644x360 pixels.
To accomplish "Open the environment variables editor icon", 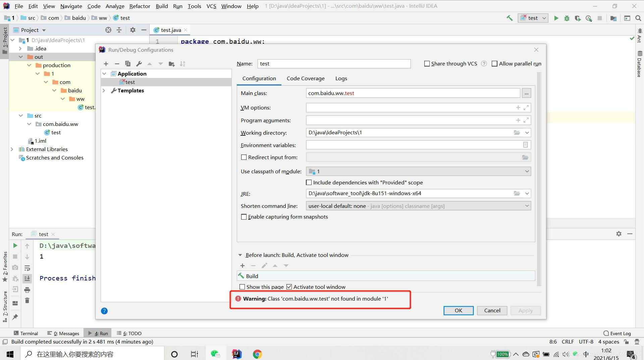I will point(525,145).
